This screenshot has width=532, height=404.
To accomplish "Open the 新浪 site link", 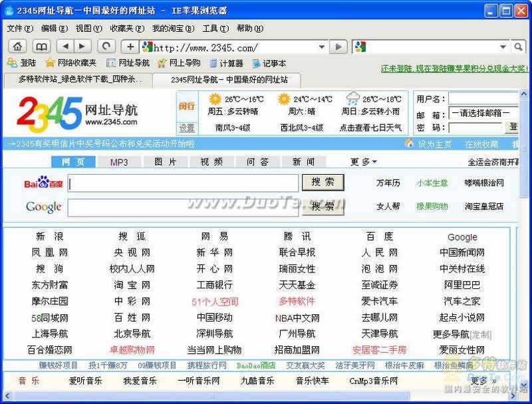I will (49, 237).
